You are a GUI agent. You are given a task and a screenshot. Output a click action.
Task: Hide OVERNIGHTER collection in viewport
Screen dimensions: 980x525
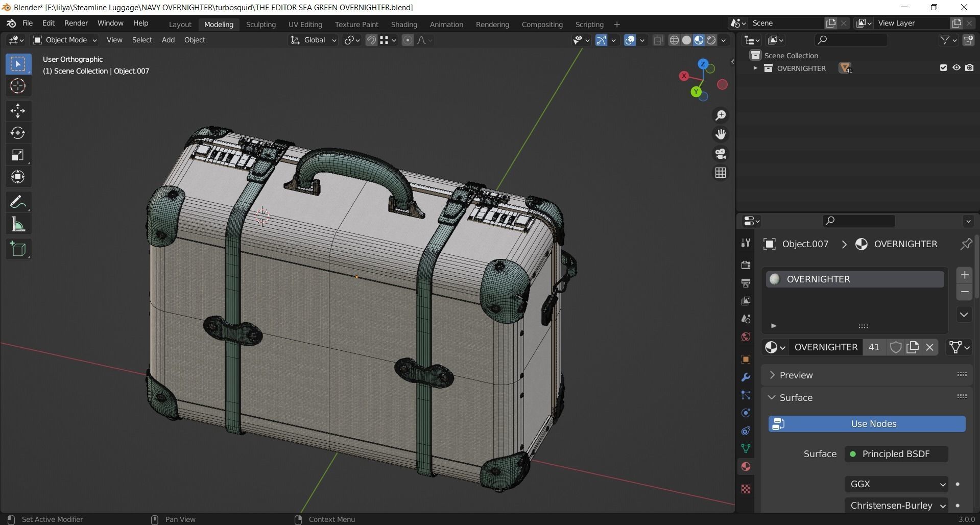pyautogui.click(x=957, y=68)
